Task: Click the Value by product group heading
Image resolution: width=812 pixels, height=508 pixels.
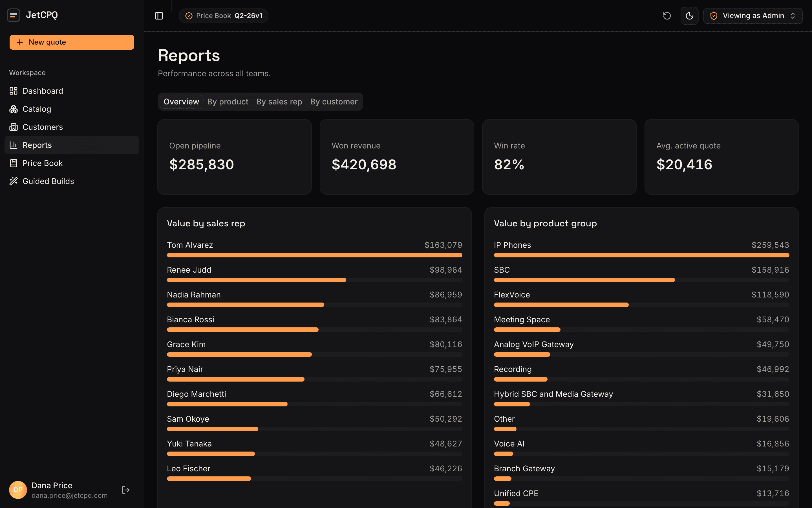Action: [x=545, y=224]
